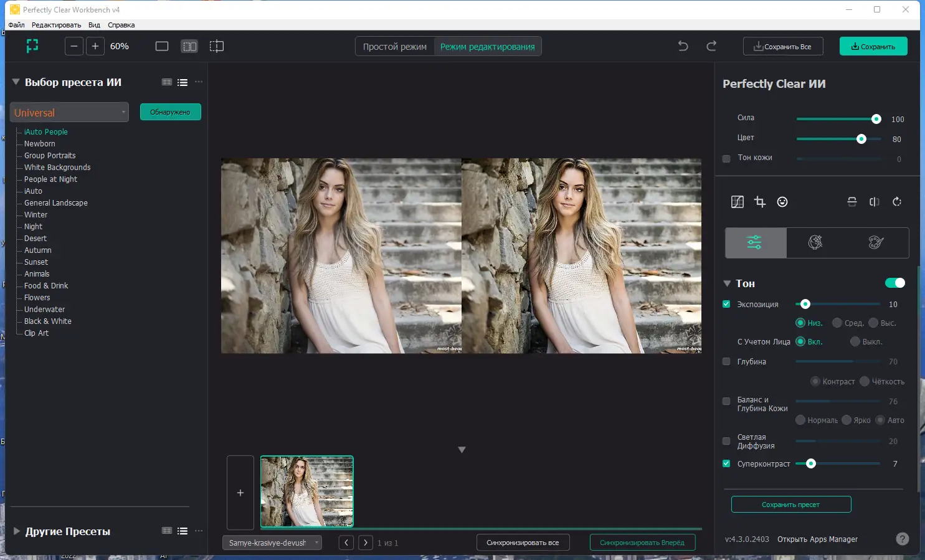Click Сохранить пресет button
This screenshot has width=925, height=560.
pos(791,505)
